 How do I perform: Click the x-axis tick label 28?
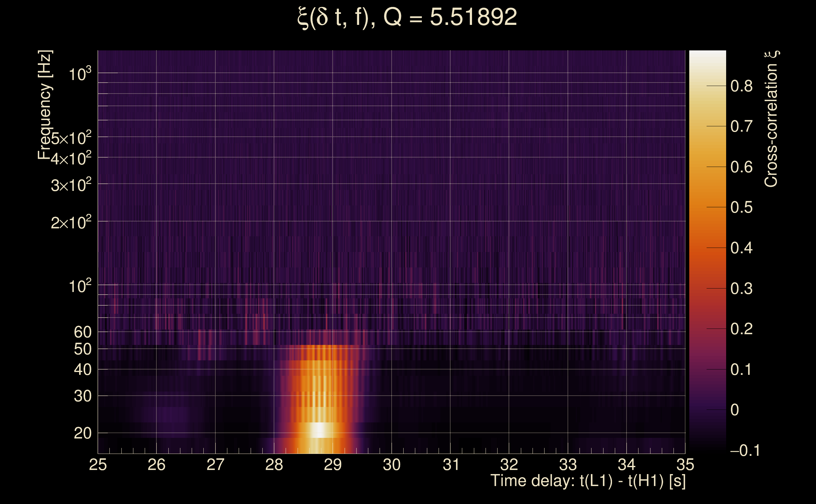click(x=274, y=465)
